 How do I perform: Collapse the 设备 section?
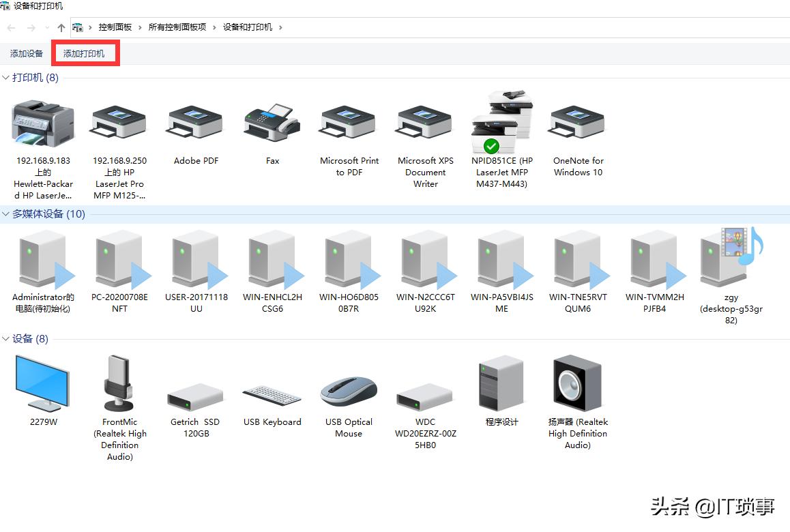click(x=5, y=338)
